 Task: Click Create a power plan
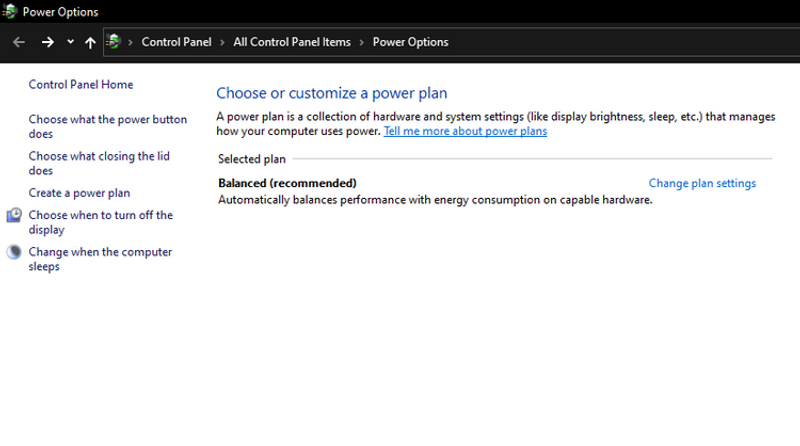tap(79, 193)
